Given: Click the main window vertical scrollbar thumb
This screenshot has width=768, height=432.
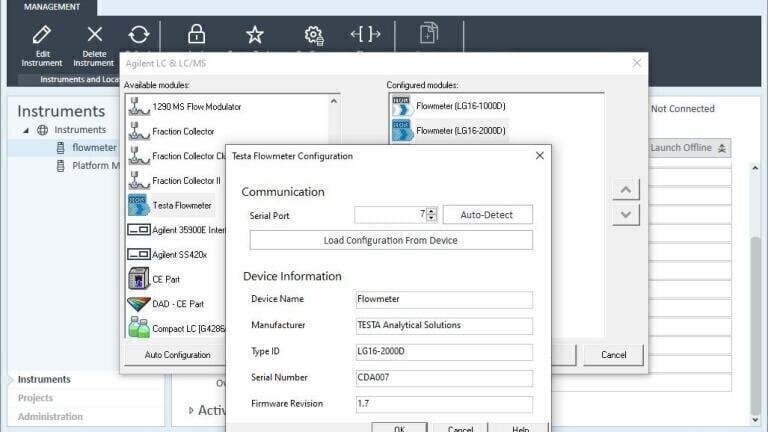Looking at the screenshot, I should 756,324.
